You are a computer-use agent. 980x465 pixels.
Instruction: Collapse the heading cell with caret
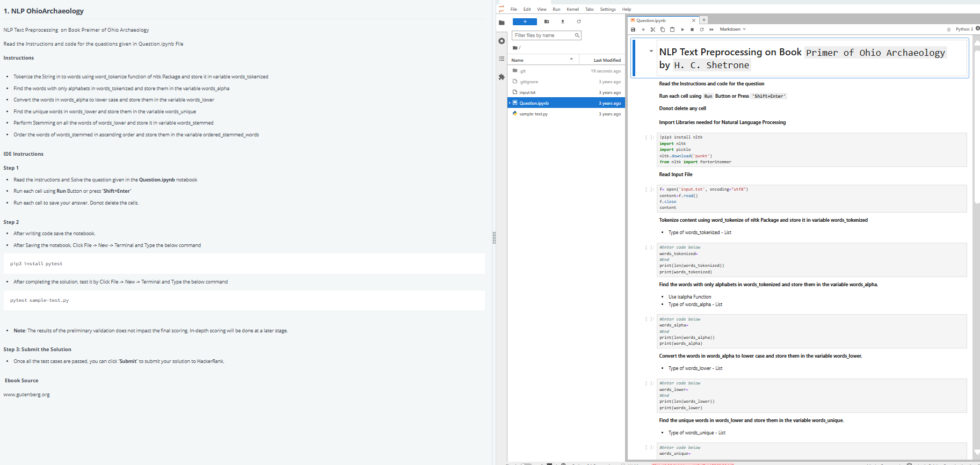tap(651, 52)
